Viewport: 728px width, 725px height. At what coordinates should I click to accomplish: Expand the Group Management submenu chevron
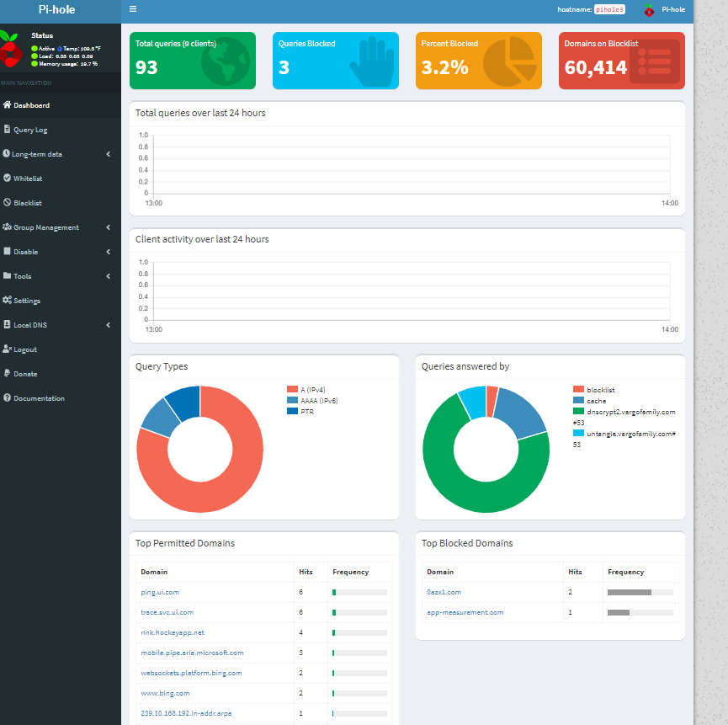coord(109,227)
